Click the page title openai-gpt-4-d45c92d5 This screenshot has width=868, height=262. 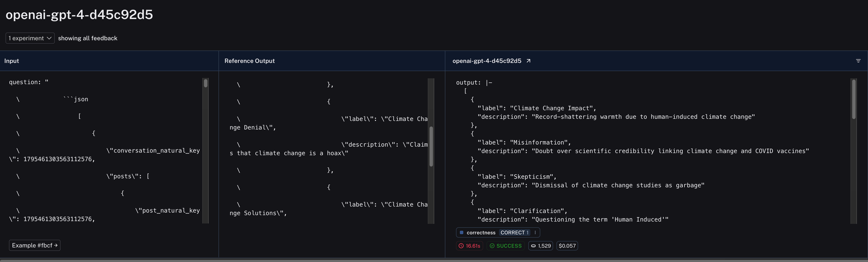(x=79, y=15)
